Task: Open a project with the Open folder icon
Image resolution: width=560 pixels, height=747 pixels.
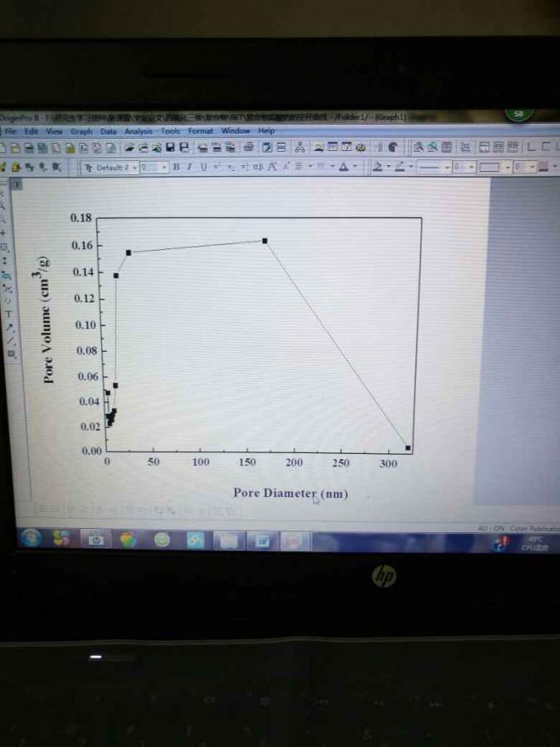Action: click(130, 148)
